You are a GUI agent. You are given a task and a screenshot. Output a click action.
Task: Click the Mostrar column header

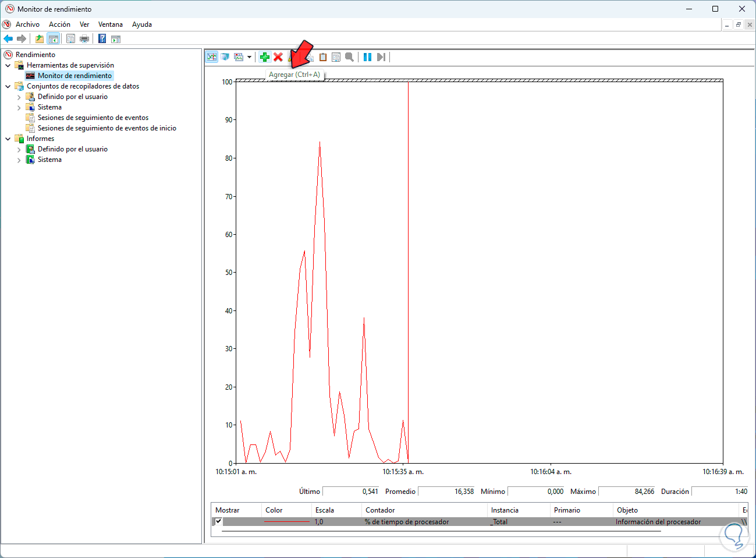coord(236,510)
